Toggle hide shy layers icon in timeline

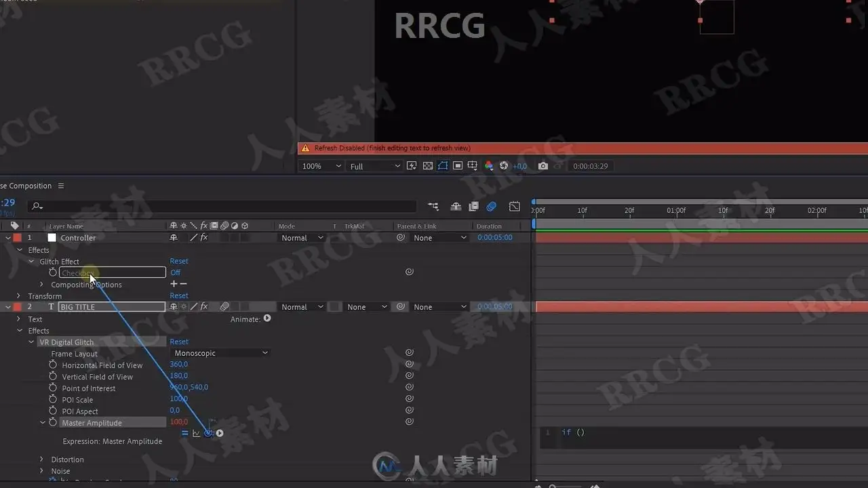tap(456, 207)
